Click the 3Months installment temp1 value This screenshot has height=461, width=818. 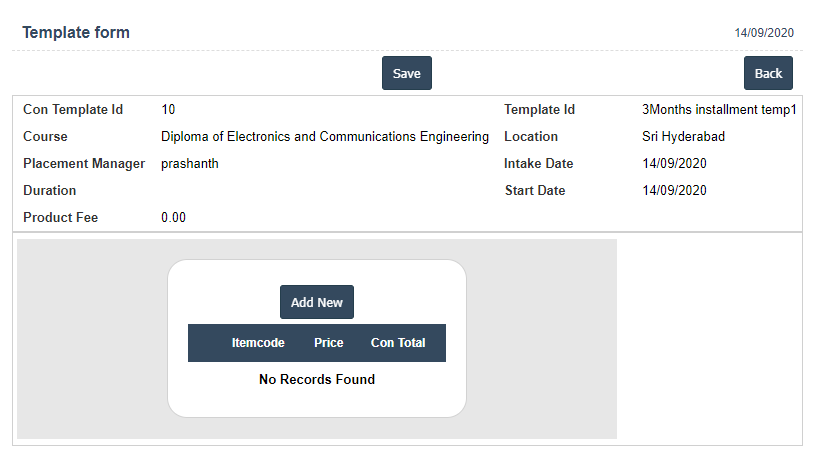719,110
